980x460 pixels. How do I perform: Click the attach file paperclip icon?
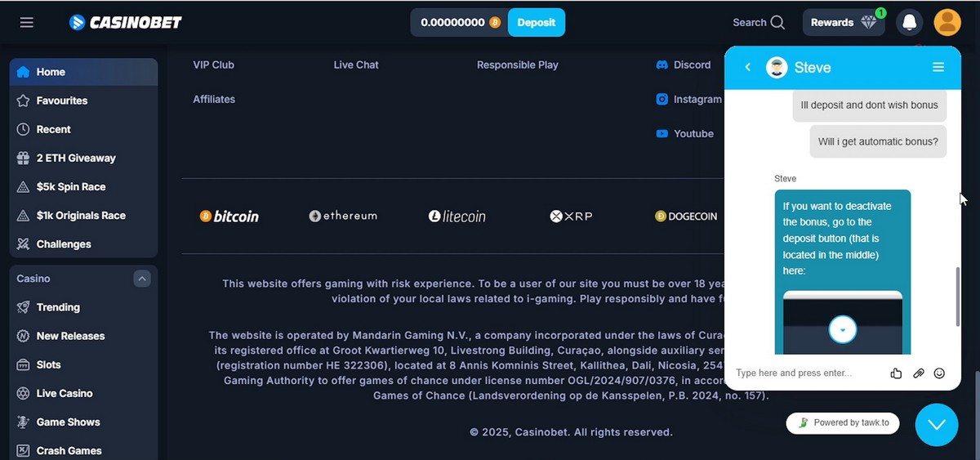point(918,373)
